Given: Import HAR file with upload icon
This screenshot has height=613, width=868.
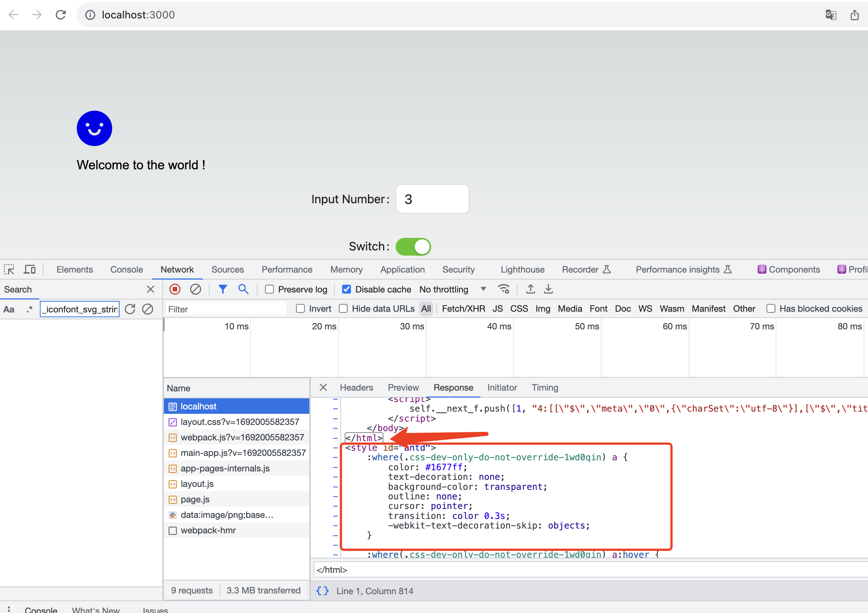Looking at the screenshot, I should [x=530, y=289].
